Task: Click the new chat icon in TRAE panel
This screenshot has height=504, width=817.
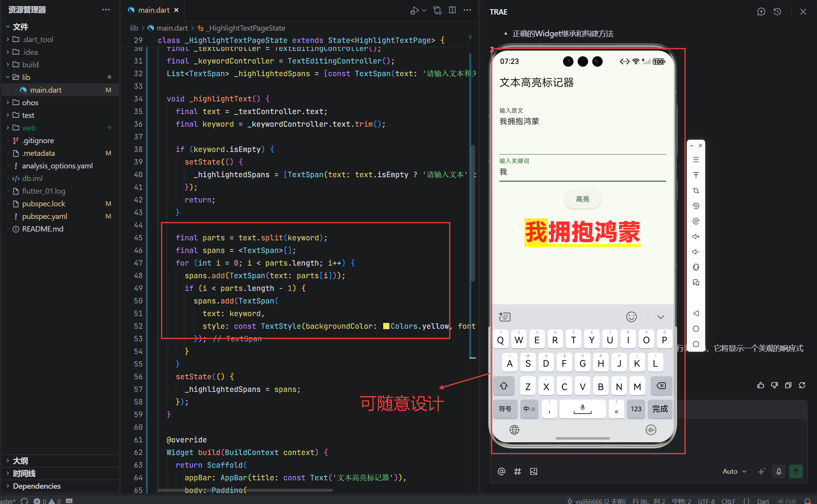Action: (x=761, y=12)
